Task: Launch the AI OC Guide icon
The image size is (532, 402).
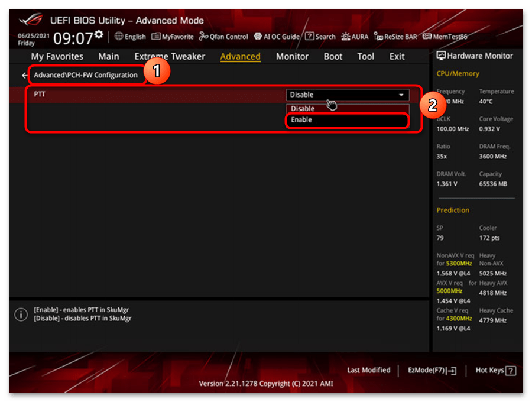Action: click(258, 36)
